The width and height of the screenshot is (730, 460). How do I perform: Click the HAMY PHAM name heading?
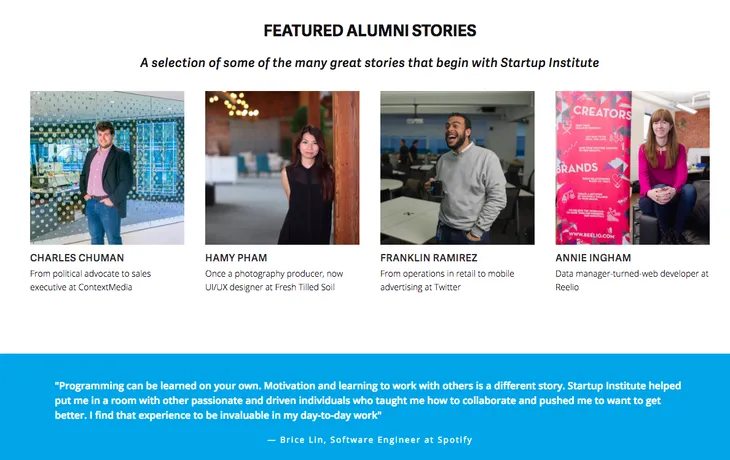pos(238,258)
